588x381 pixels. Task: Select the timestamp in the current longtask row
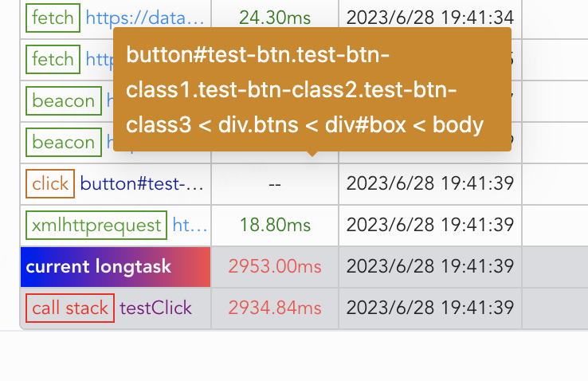[x=430, y=267]
